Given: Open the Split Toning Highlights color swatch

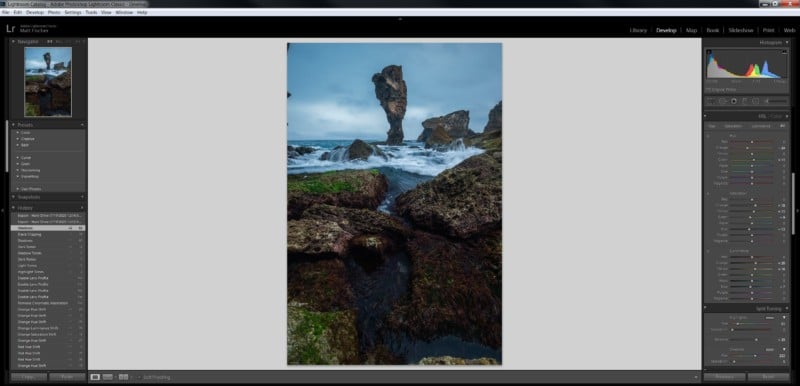Looking at the screenshot, I should [770, 317].
